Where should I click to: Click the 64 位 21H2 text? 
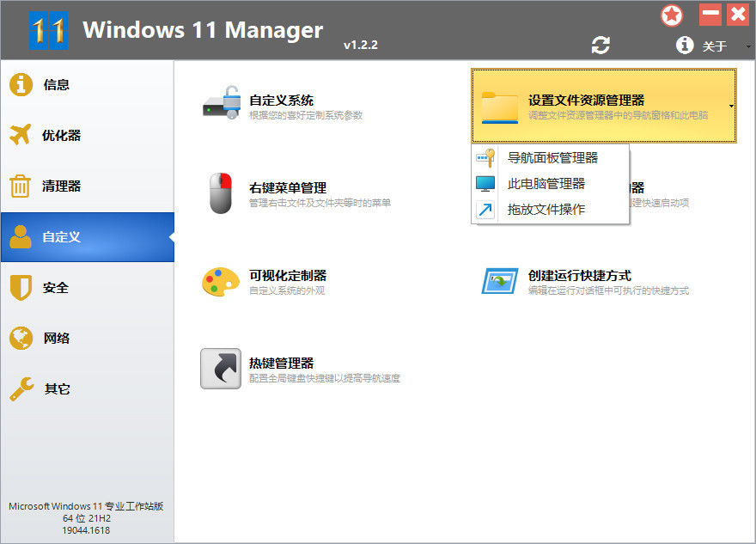tap(87, 518)
